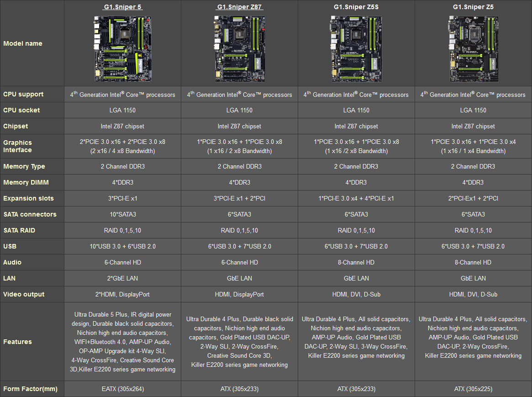Click the Expansion slots row label
The width and height of the screenshot is (532, 397).
point(28,198)
